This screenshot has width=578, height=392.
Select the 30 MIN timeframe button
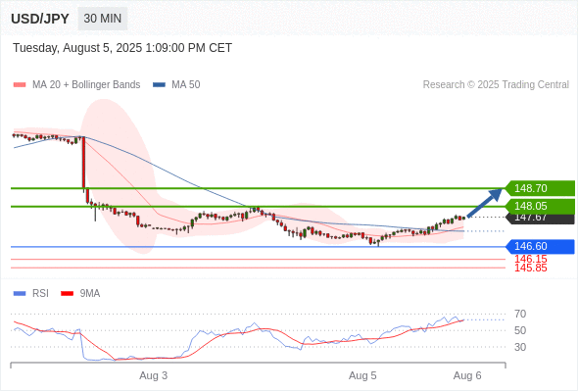[103, 19]
